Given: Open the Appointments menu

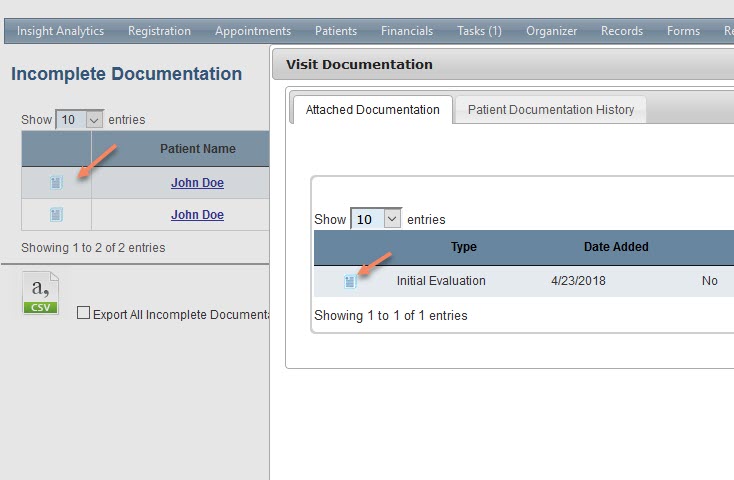Looking at the screenshot, I should 253,31.
